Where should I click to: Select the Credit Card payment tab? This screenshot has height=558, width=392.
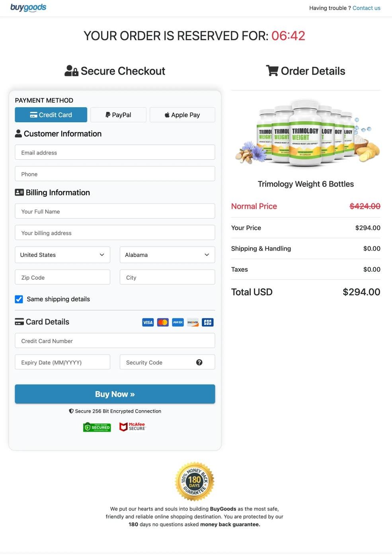[51, 114]
